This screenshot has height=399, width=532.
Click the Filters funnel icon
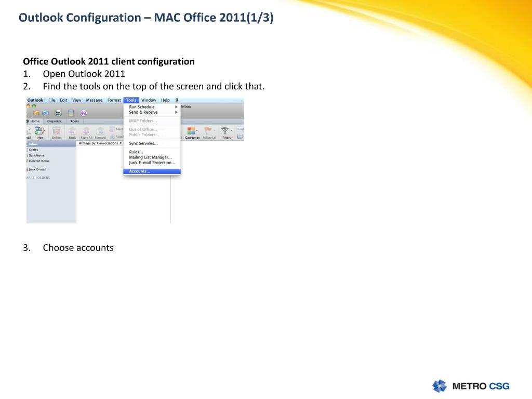224,130
